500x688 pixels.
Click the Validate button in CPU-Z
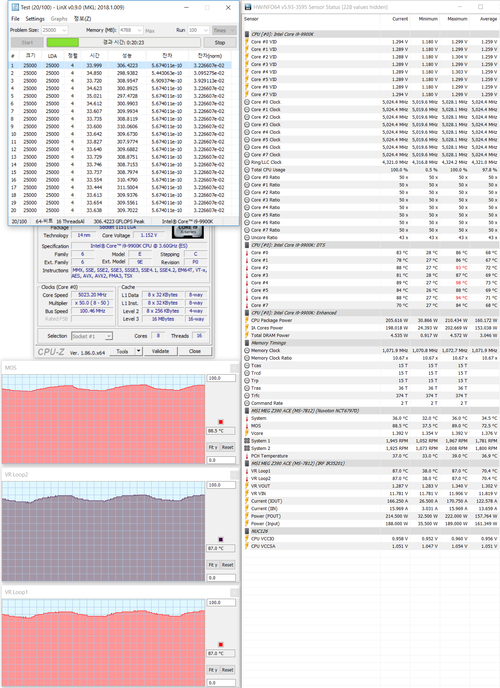161,351
